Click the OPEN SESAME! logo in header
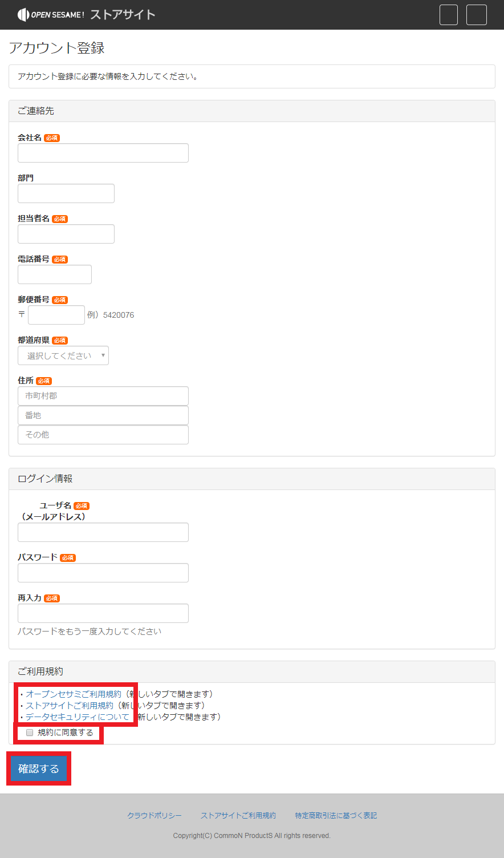Image resolution: width=504 pixels, height=858 pixels. [x=51, y=15]
